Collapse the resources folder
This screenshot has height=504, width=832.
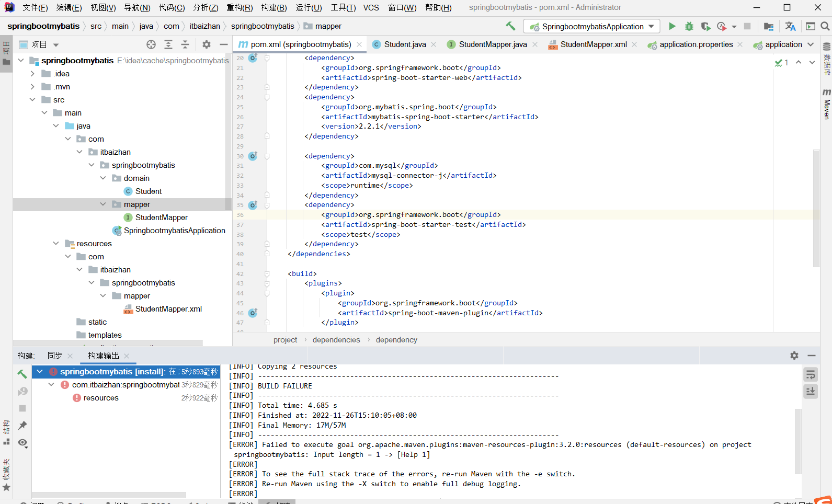pos(56,244)
